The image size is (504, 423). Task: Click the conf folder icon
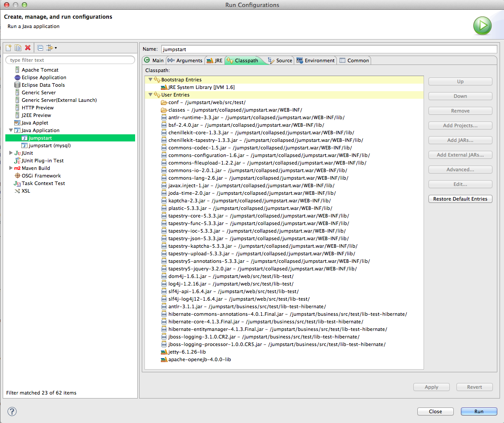[164, 102]
